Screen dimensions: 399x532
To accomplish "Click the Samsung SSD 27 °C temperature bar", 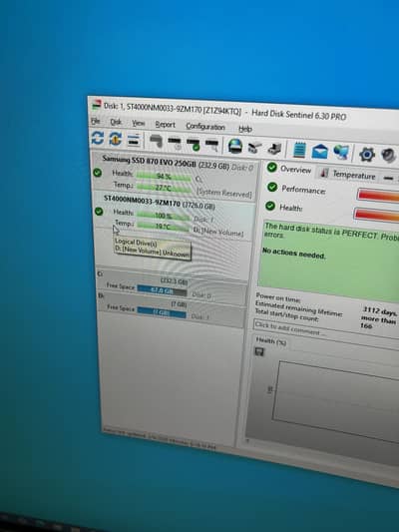I will tap(164, 188).
